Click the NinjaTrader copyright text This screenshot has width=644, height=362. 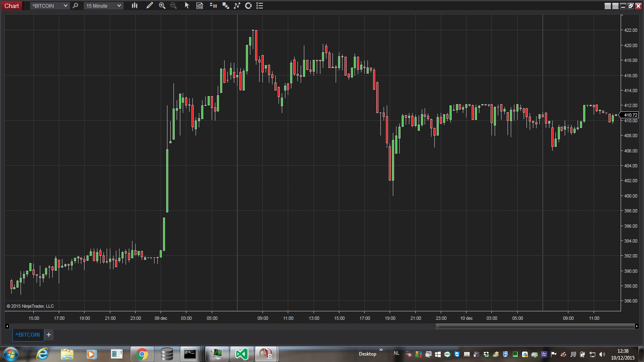pos(30,306)
